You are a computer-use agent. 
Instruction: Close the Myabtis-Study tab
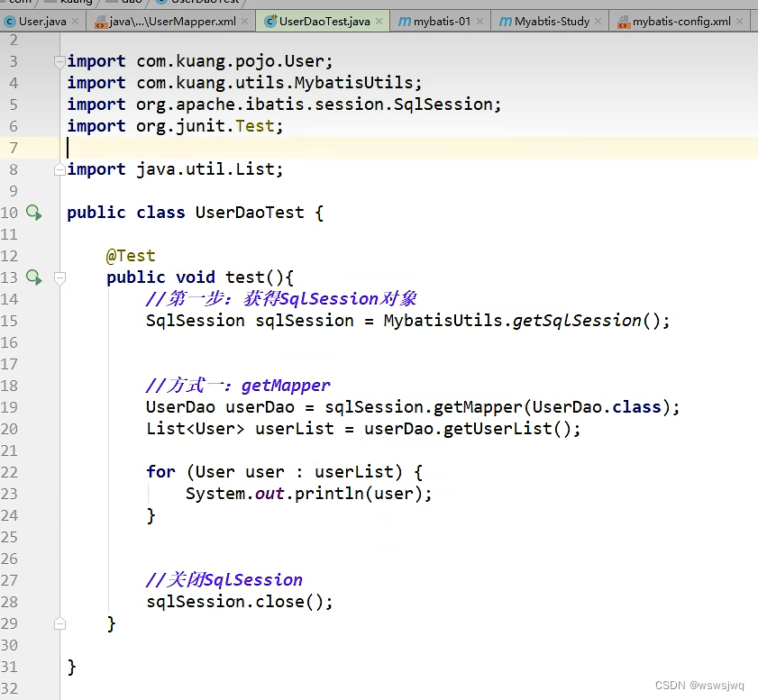[598, 22]
